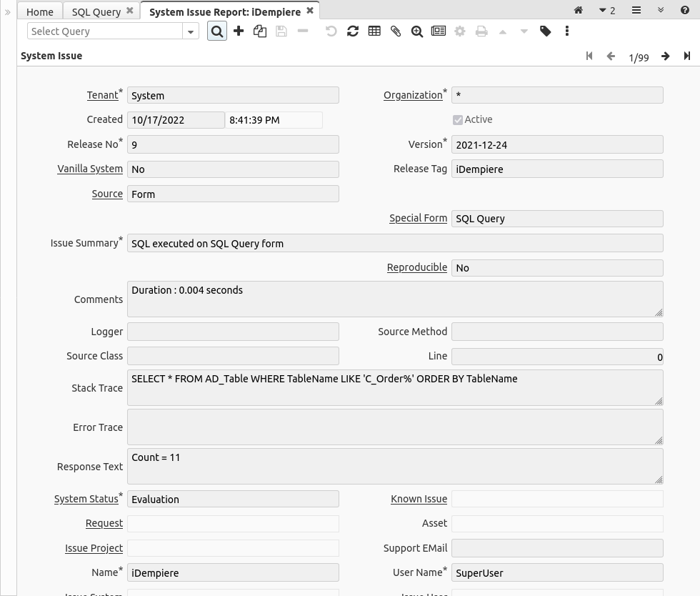
Task: Open the Select Query dropdown
Action: (190, 31)
